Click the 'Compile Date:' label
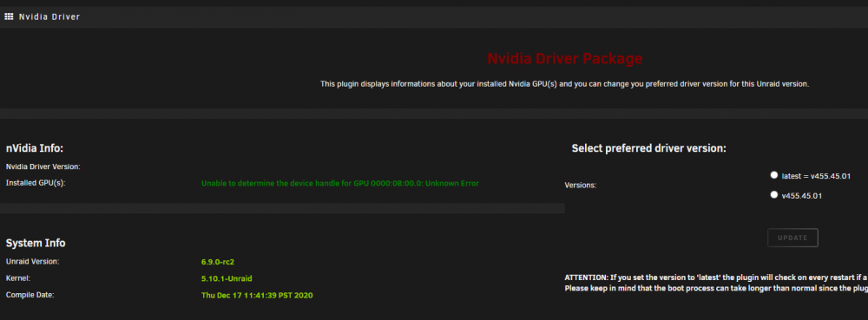Screen dimensions: 868x320 point(30,295)
